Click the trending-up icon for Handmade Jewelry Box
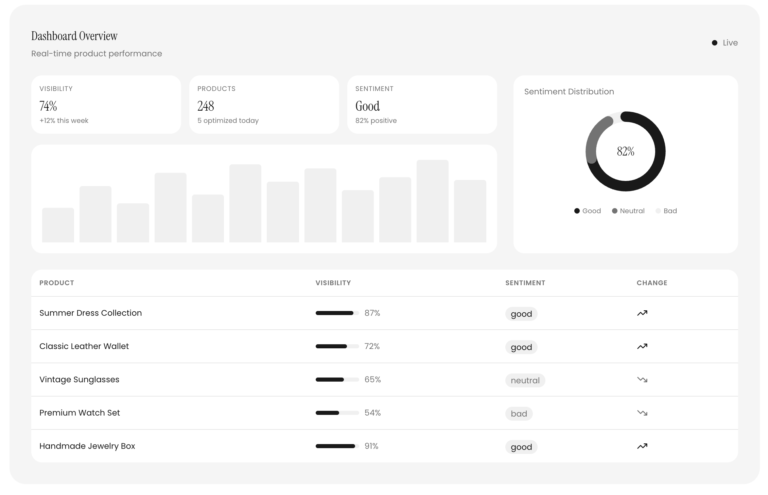768x495 pixels. 642,446
